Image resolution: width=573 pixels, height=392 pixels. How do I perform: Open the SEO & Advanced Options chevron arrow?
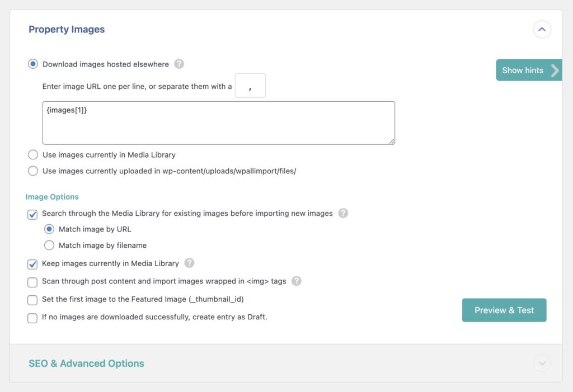(x=541, y=363)
